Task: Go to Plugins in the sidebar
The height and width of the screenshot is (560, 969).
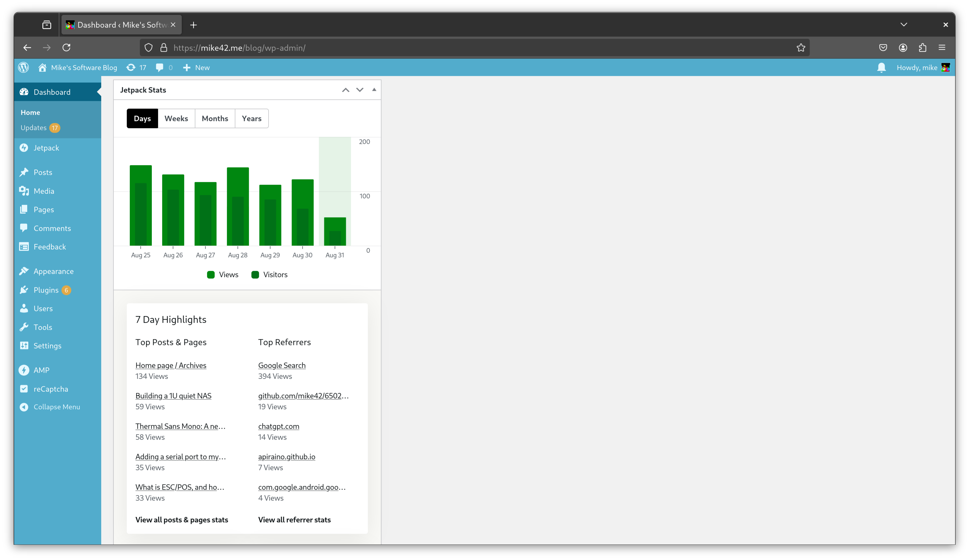Action: coord(46,290)
